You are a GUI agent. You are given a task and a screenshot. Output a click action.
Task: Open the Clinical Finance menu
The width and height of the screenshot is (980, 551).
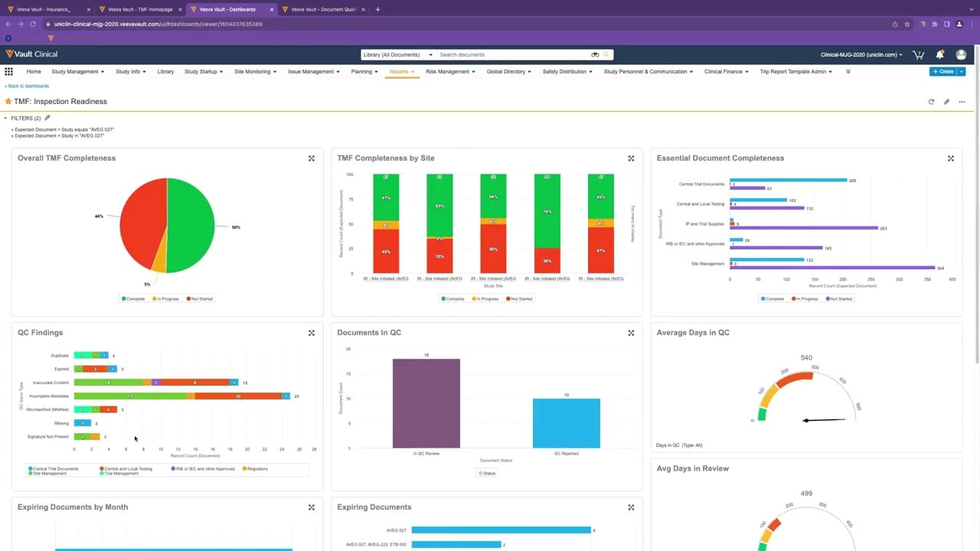click(727, 71)
